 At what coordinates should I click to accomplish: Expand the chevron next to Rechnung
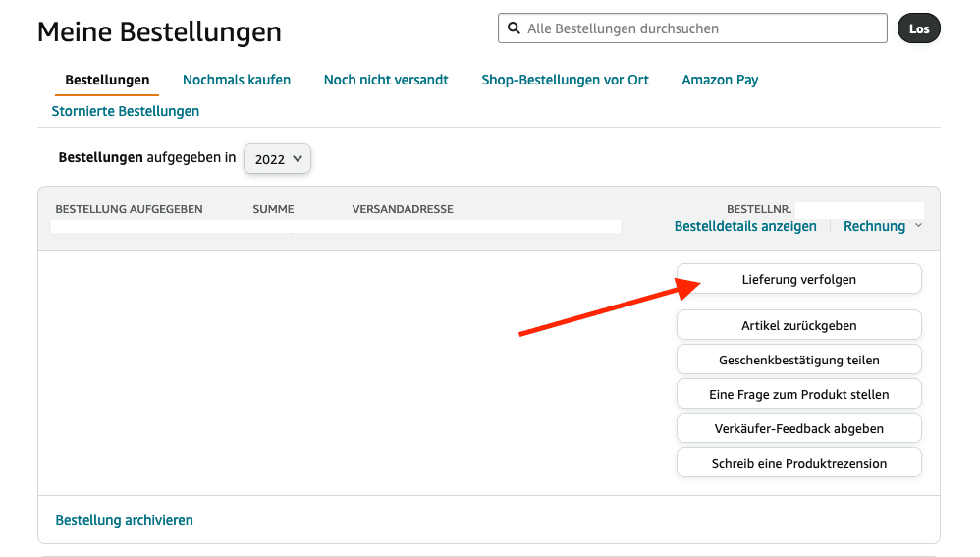pyautogui.click(x=918, y=226)
